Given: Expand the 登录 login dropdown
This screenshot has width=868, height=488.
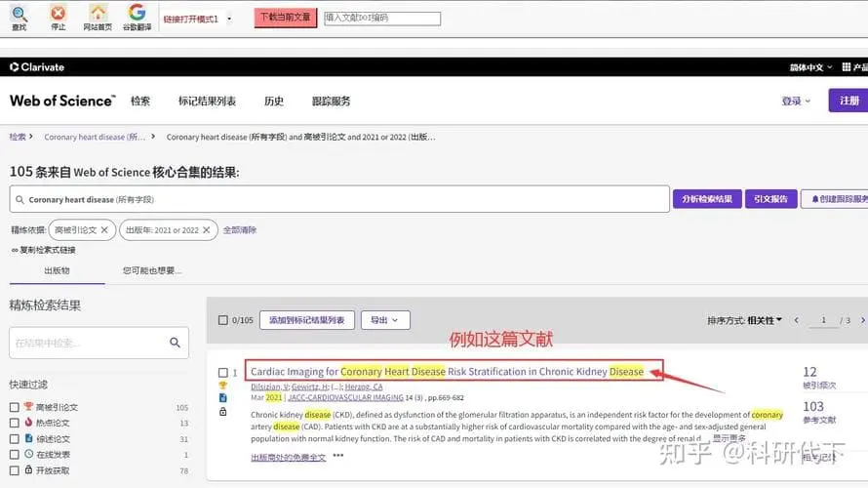Looking at the screenshot, I should pyautogui.click(x=796, y=101).
